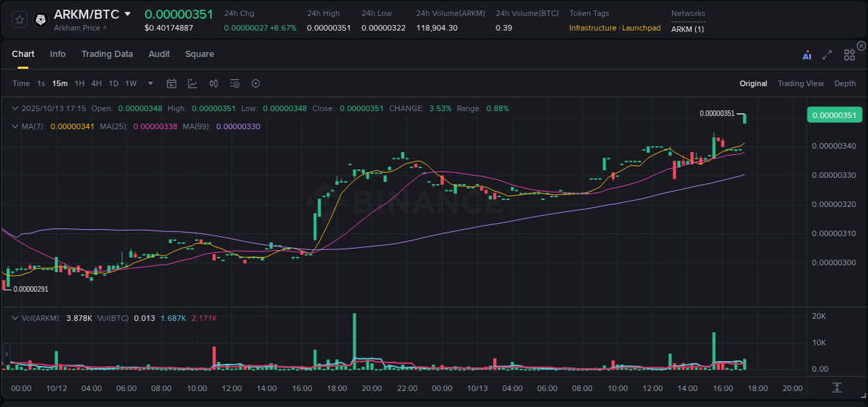Collapse the MA indicator row chevron

tap(15, 126)
